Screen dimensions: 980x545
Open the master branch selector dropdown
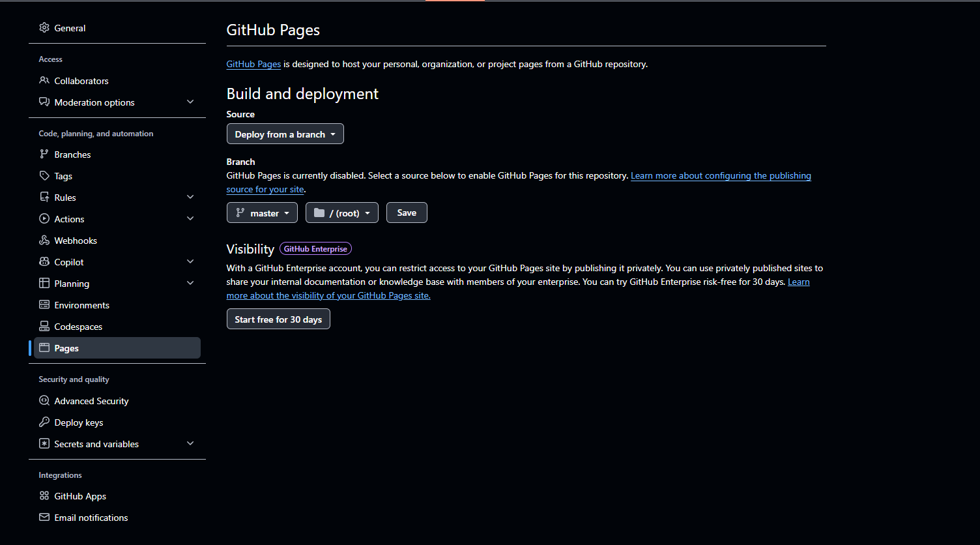point(262,213)
